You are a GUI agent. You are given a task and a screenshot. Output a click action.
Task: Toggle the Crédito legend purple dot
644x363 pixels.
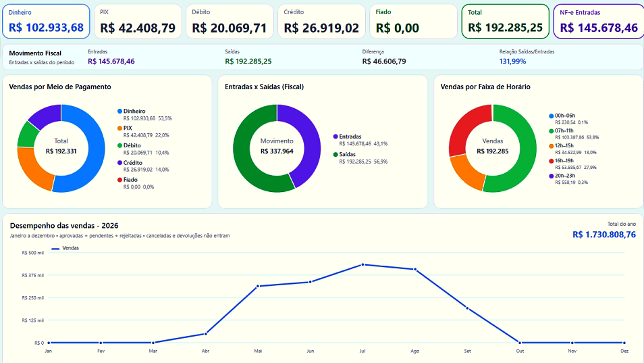pos(120,163)
